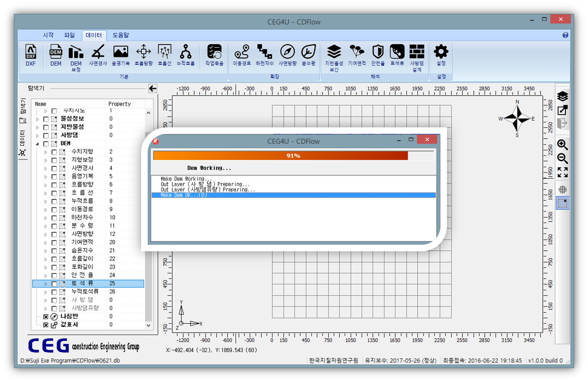This screenshot has height=382, width=588.
Task: Check the DEM group checkbox
Action: pos(46,144)
